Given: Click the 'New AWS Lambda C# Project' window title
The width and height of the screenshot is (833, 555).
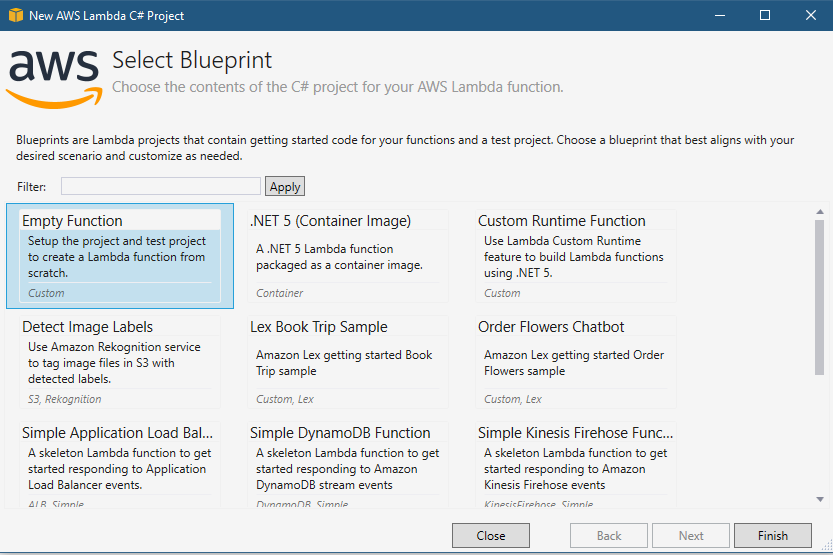Looking at the screenshot, I should pos(106,16).
